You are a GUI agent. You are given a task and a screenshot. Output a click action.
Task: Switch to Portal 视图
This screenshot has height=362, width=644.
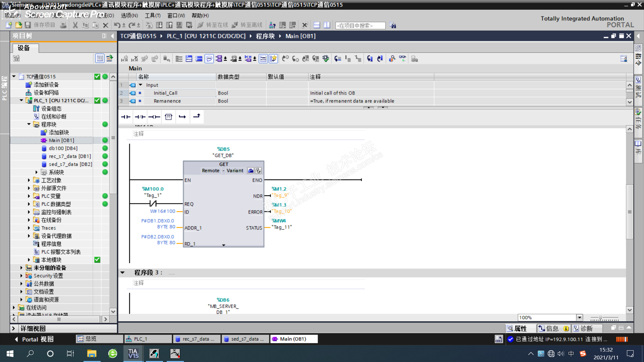click(34, 339)
